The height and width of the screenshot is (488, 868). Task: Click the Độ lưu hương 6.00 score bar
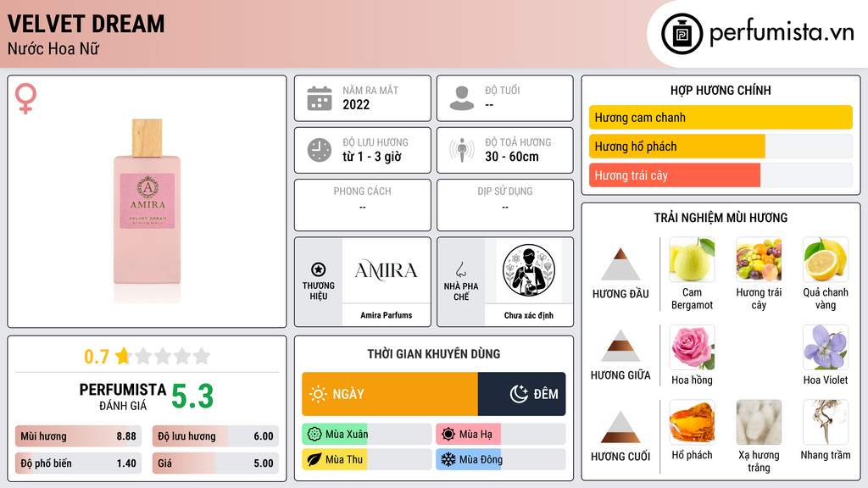pos(215,436)
